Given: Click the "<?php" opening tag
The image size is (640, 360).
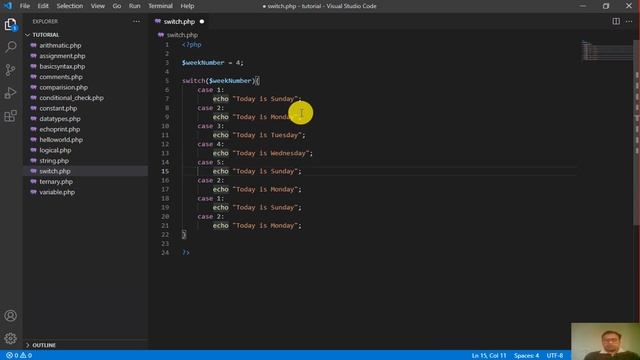Looking at the screenshot, I should [x=191, y=45].
